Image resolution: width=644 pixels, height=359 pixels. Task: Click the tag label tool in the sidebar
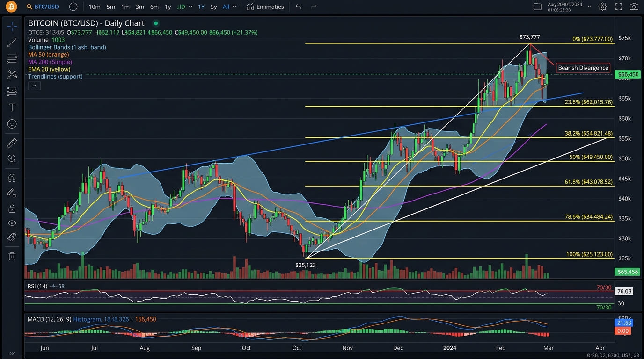coord(12,238)
